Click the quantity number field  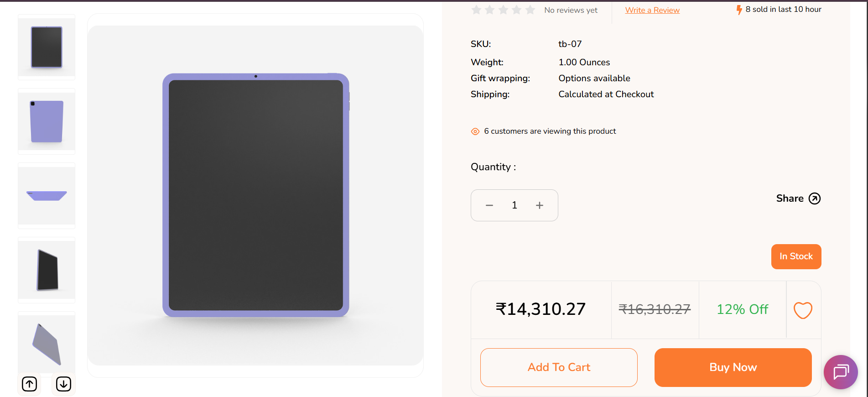click(x=515, y=205)
